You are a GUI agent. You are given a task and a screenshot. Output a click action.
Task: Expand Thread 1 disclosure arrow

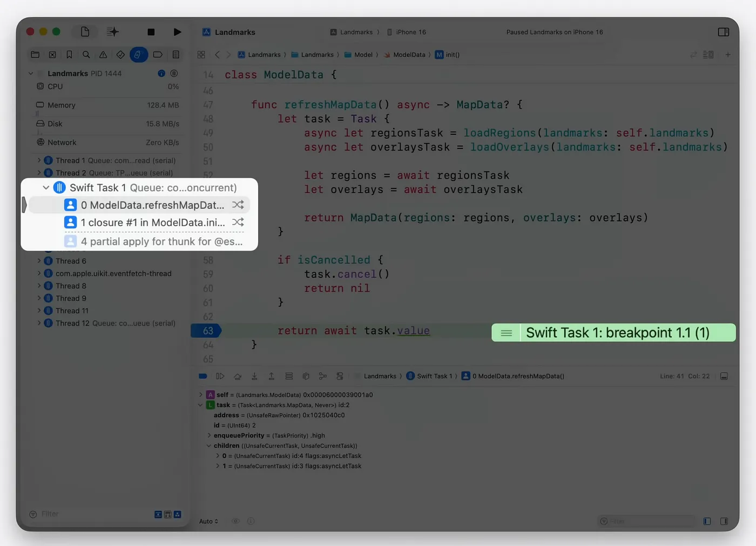[x=39, y=160]
